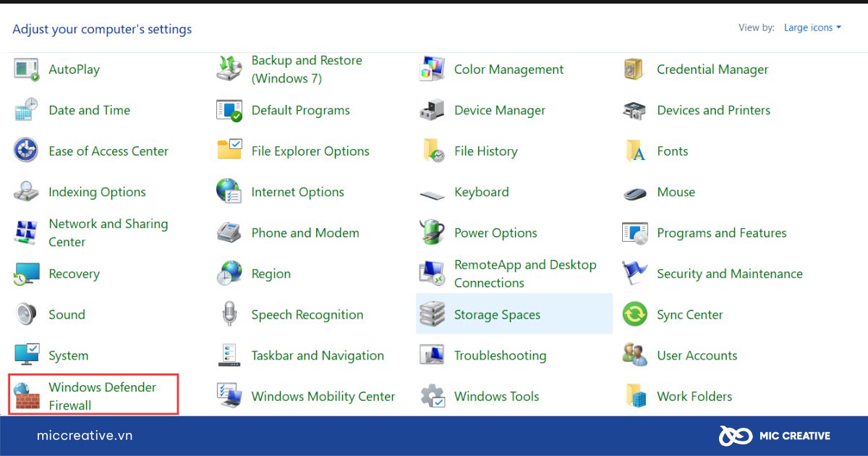Open the AutoPlay text link

click(x=74, y=69)
